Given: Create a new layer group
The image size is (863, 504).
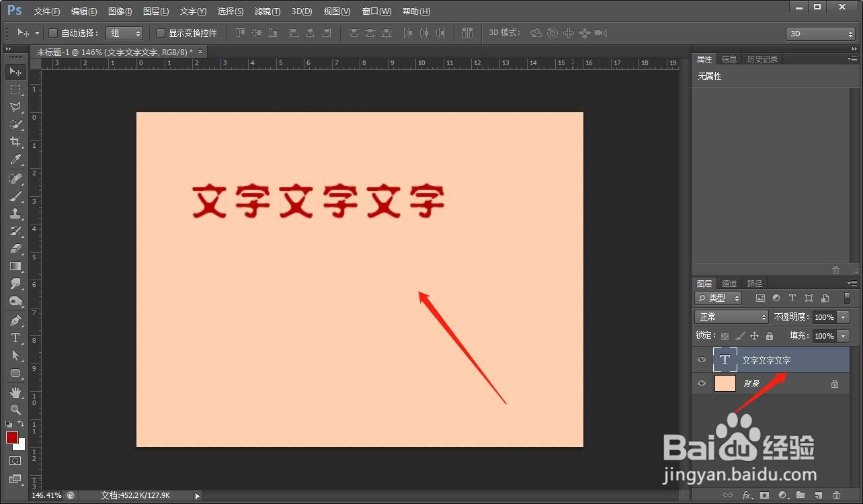Looking at the screenshot, I should click(800, 495).
